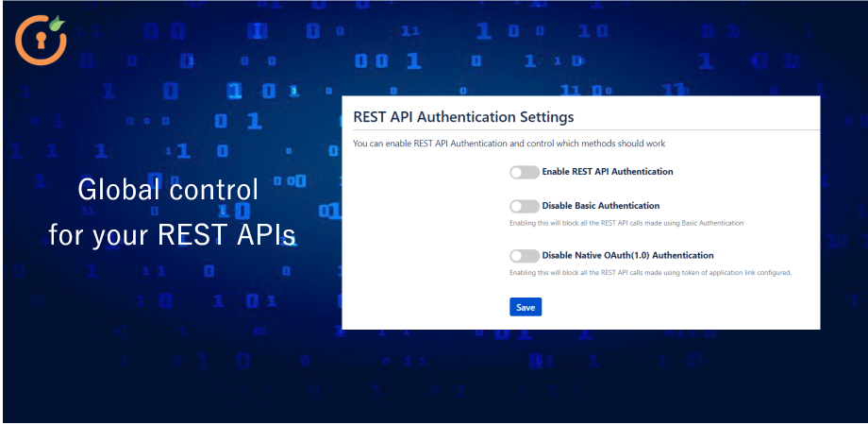This screenshot has width=868, height=425.
Task: Click the divider line under the settings heading
Action: (580, 130)
